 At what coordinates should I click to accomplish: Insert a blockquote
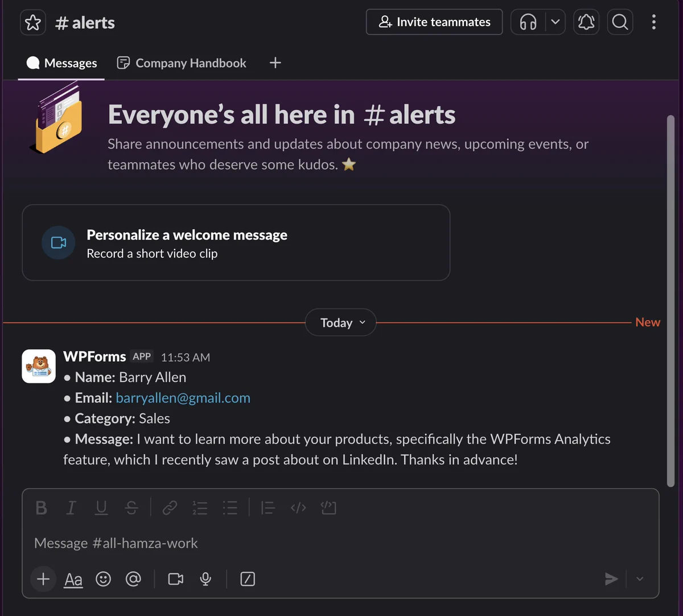pyautogui.click(x=268, y=507)
